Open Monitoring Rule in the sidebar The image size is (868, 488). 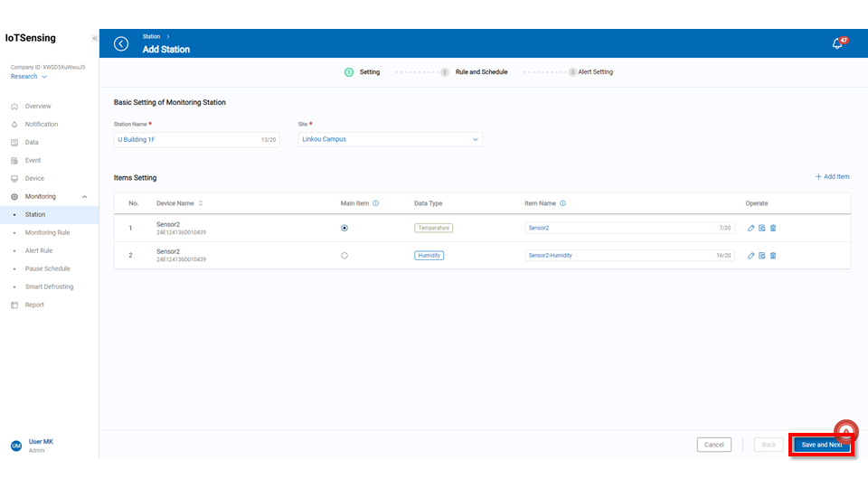click(x=47, y=232)
